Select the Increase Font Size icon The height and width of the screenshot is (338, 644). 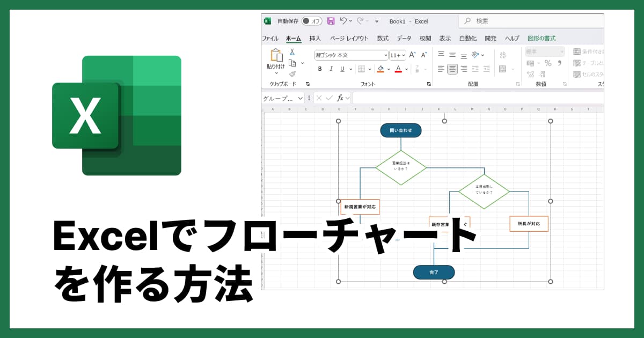point(411,54)
